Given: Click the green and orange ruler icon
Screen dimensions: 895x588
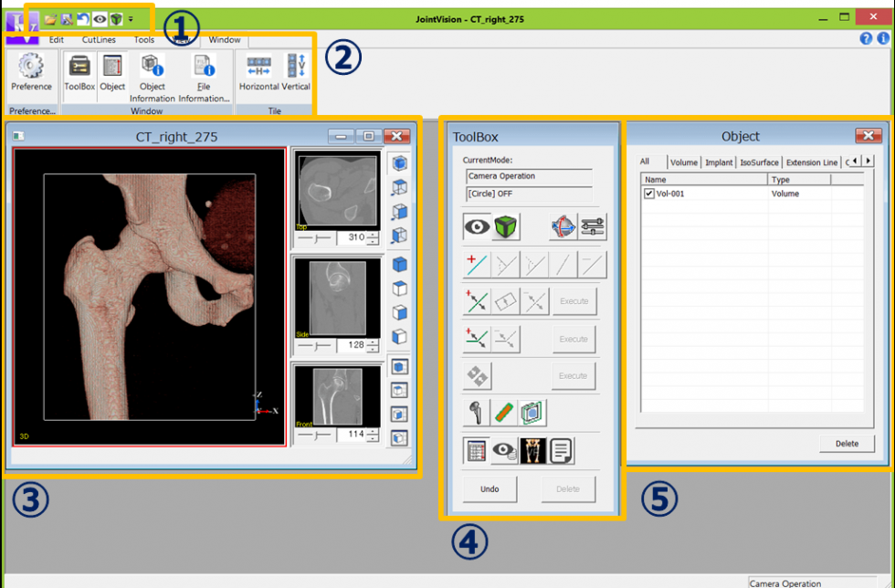Looking at the screenshot, I should 504,412.
